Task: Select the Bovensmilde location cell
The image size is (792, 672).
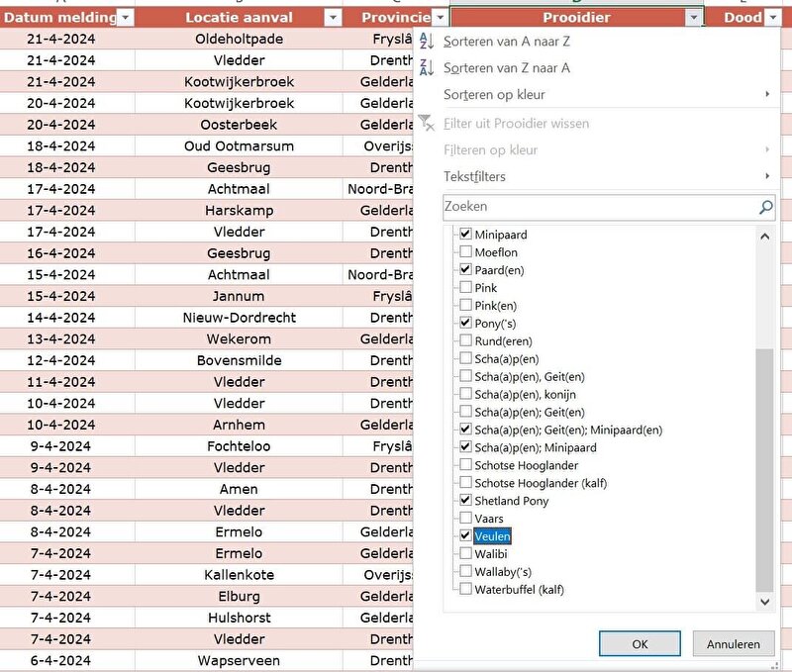Action: point(239,360)
